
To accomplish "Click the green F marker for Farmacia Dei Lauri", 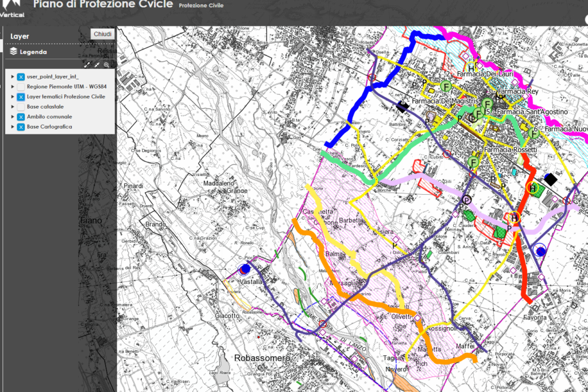I will [x=445, y=86].
